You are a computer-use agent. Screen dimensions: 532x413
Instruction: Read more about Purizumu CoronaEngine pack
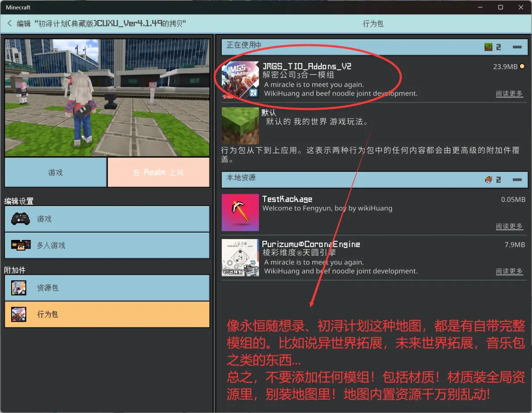point(509,271)
